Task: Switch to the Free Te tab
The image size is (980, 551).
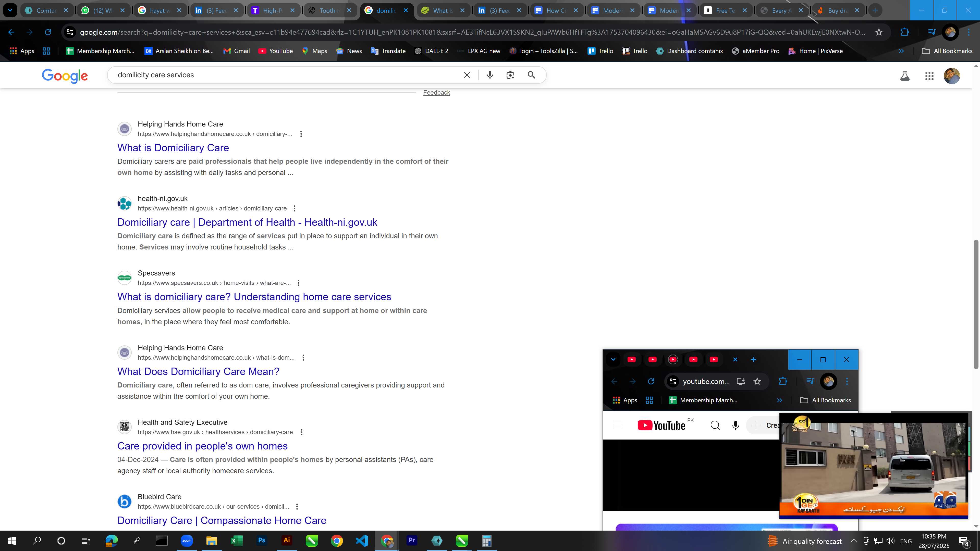Action: pos(726,11)
